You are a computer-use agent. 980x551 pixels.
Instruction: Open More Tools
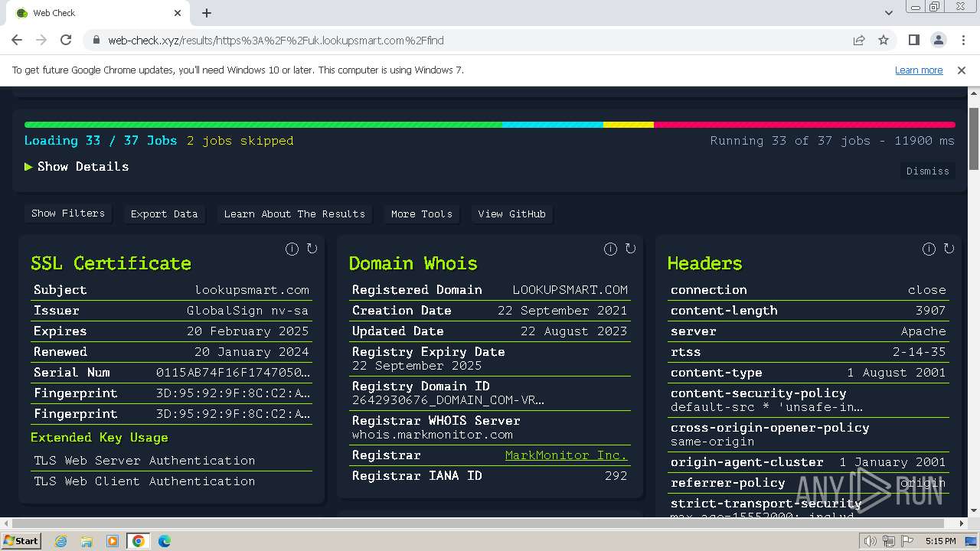pos(422,214)
